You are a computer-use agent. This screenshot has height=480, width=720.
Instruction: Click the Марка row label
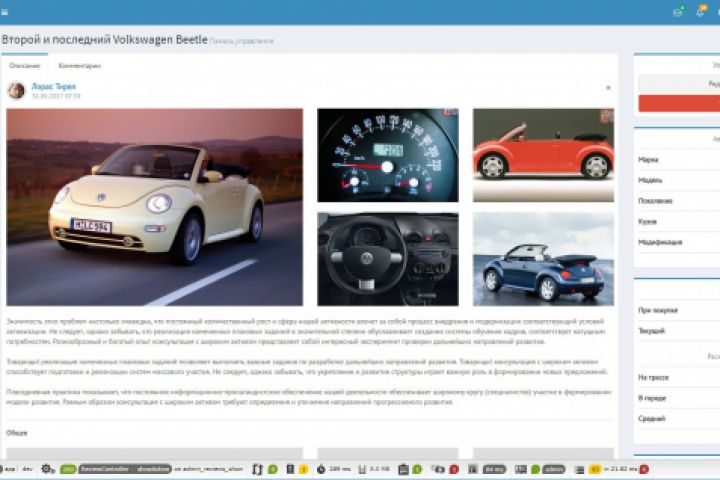(648, 159)
